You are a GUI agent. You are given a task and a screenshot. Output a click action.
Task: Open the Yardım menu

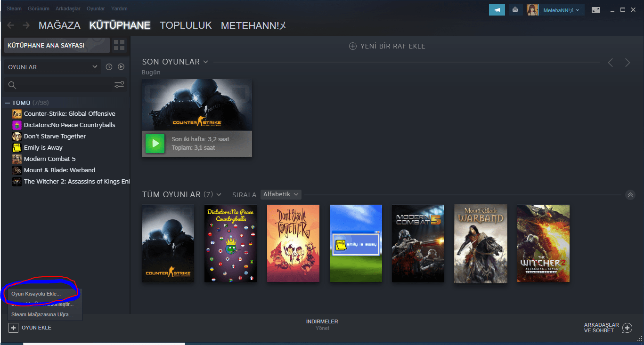tap(119, 8)
